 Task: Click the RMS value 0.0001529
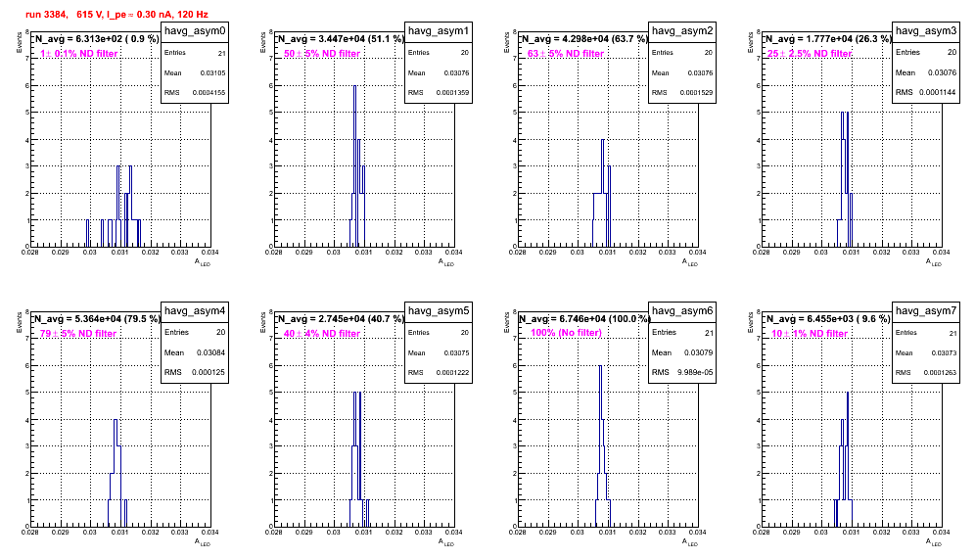point(696,93)
